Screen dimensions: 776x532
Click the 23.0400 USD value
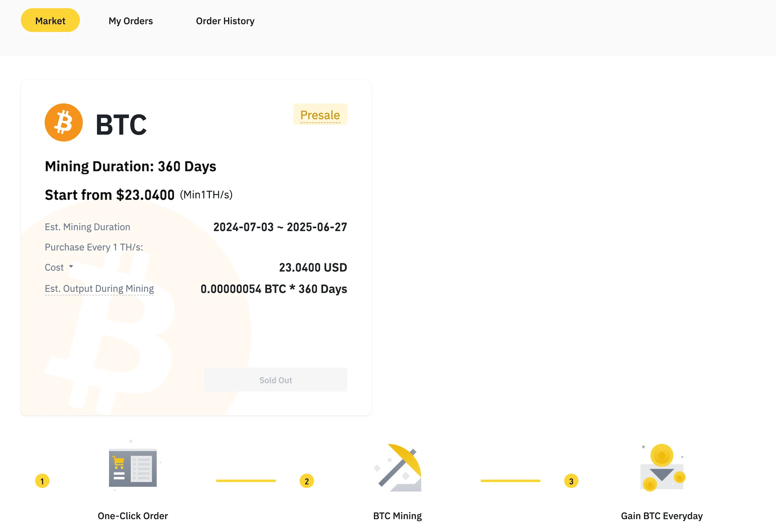coord(313,267)
